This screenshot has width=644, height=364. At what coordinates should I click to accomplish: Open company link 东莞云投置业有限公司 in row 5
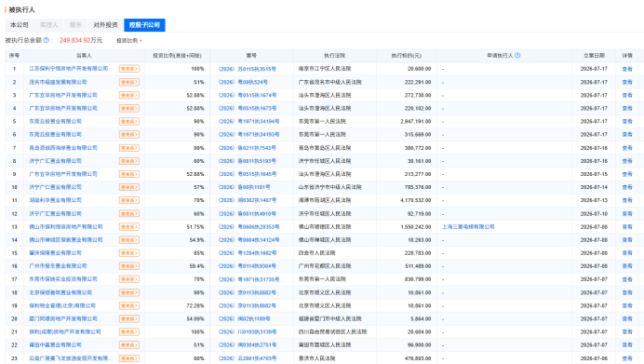click(56, 122)
